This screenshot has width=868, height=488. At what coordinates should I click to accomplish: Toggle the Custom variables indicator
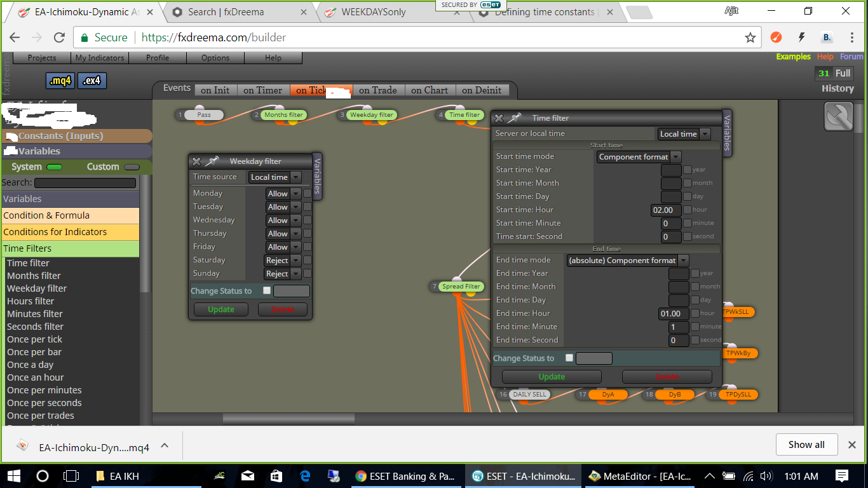pos(132,167)
